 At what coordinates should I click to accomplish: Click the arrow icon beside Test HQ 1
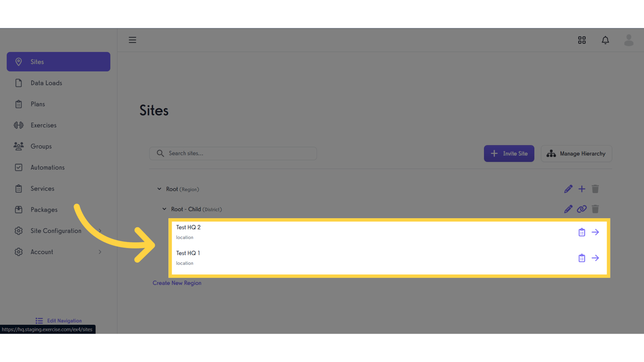pos(595,258)
